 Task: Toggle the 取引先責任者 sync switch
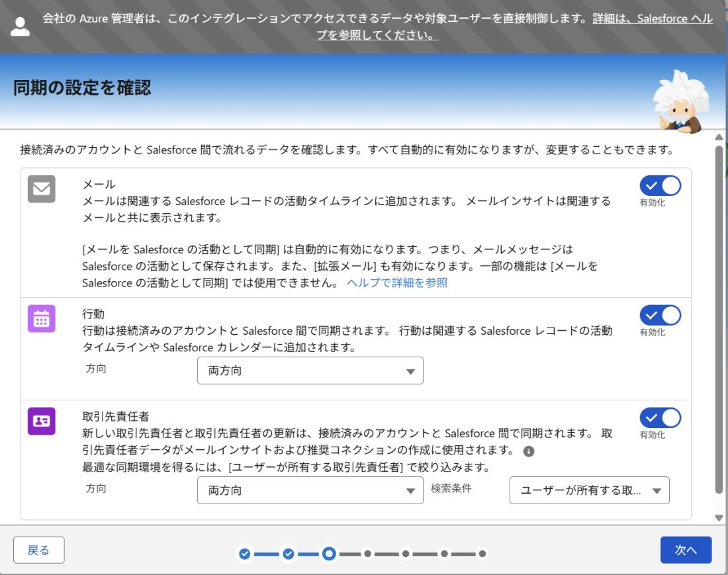coord(660,418)
